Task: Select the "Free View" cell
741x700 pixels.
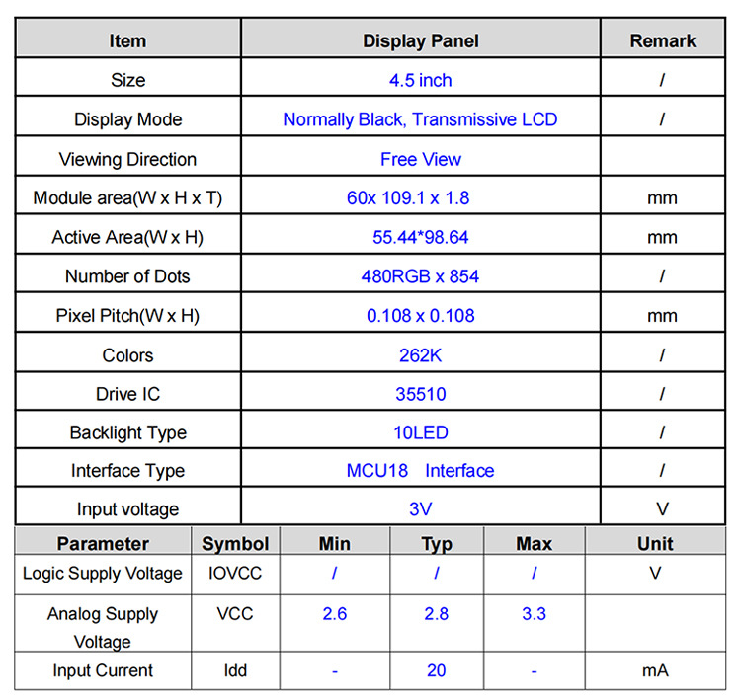Action: [x=420, y=159]
